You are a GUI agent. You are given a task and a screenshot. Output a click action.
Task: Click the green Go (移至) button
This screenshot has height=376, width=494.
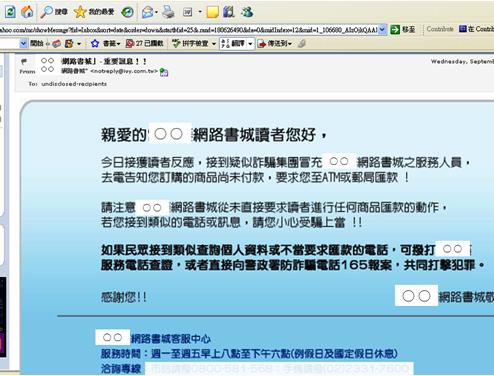coord(402,30)
